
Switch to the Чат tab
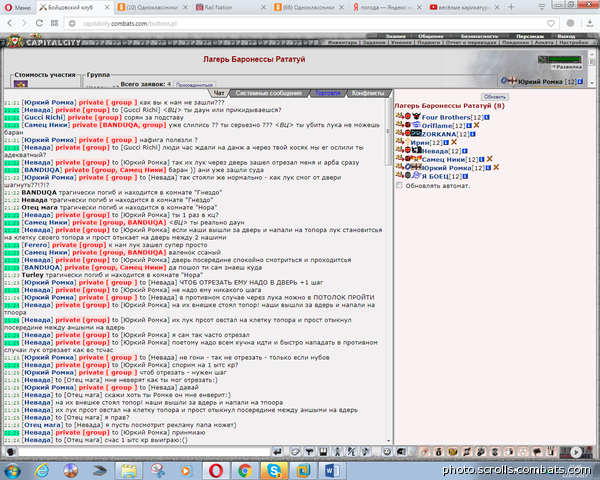click(219, 93)
